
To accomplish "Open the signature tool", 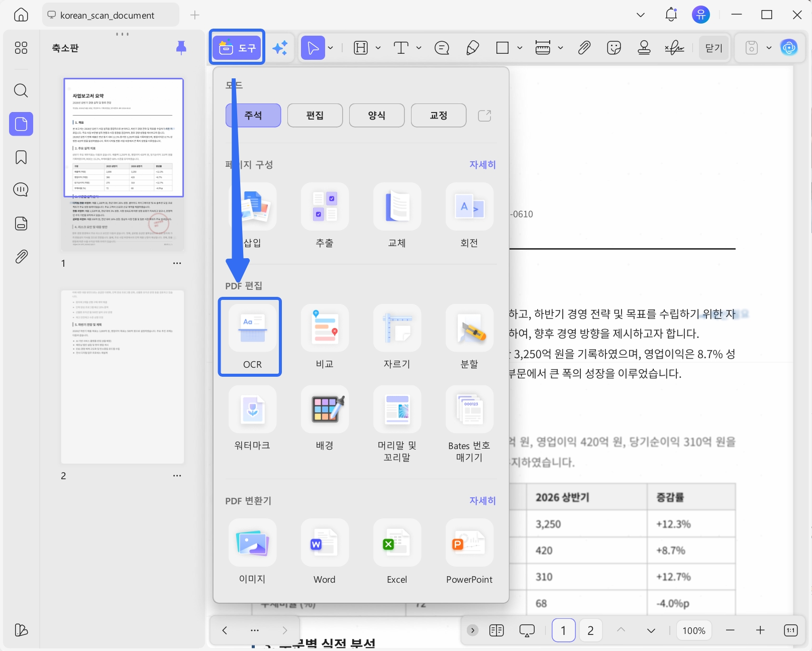I will click(674, 48).
